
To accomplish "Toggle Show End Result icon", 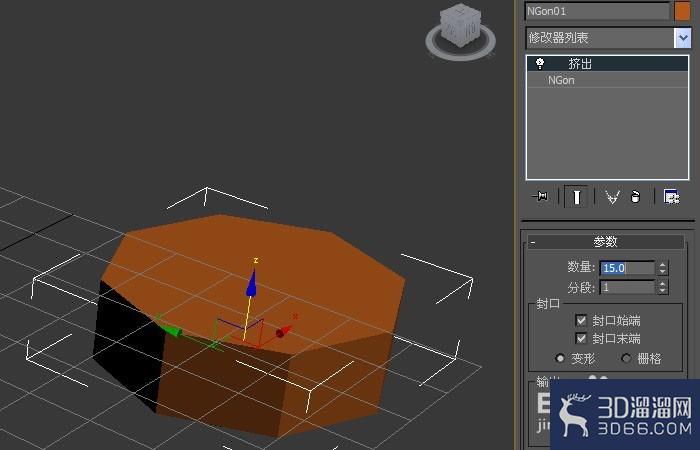I will pyautogui.click(x=576, y=196).
